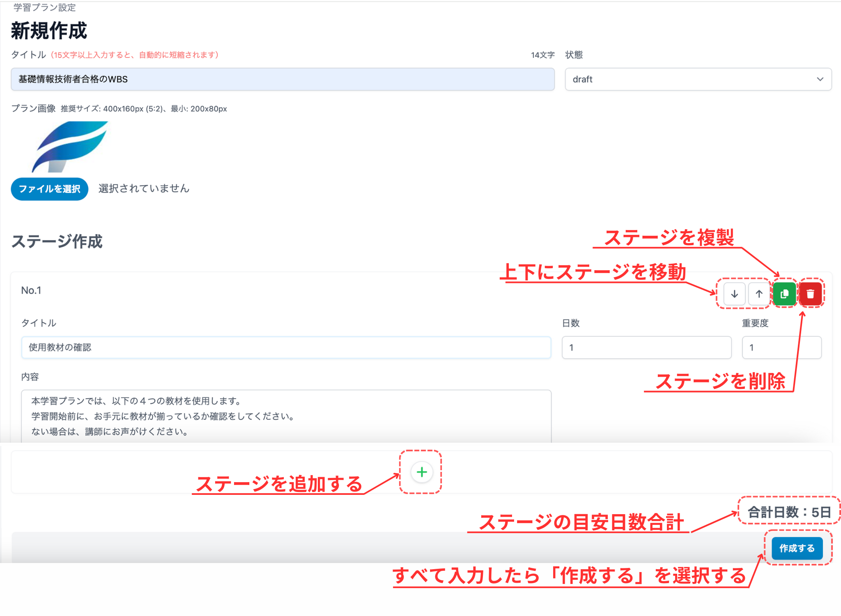
Task: Click the dropdown chevron beside draft
Action: [820, 79]
